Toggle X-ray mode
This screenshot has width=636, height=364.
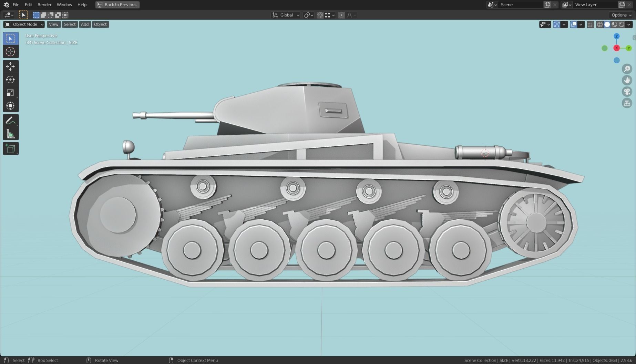590,24
